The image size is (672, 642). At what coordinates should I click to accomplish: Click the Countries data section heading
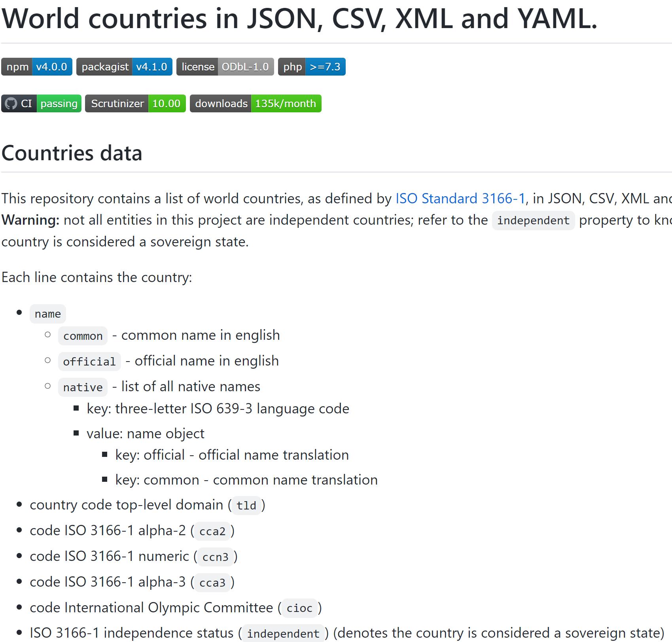click(72, 153)
